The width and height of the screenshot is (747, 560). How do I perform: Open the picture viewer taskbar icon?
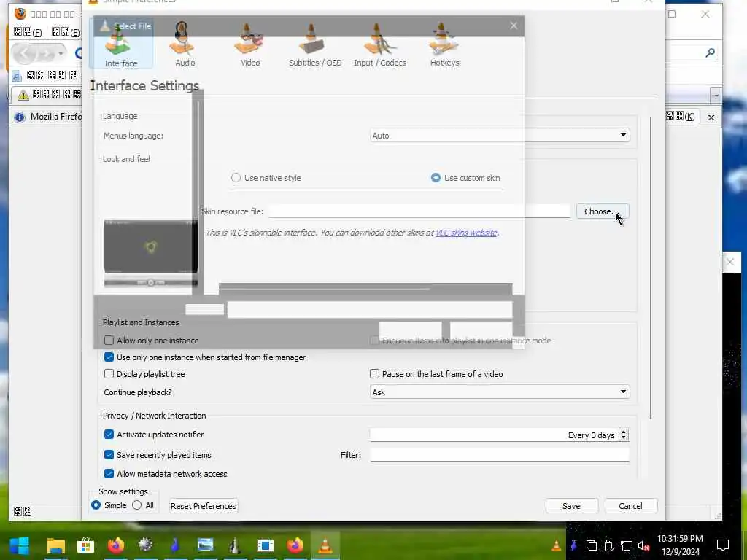(205, 545)
